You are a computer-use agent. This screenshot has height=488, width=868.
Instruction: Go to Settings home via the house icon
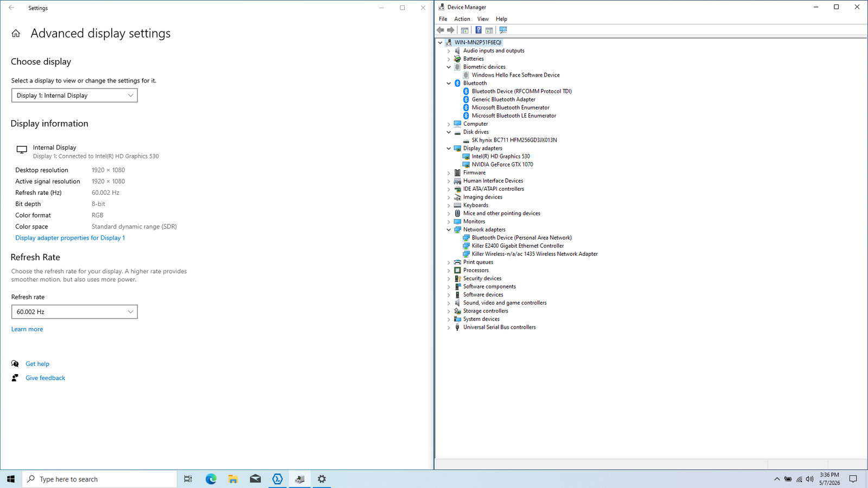(x=16, y=34)
